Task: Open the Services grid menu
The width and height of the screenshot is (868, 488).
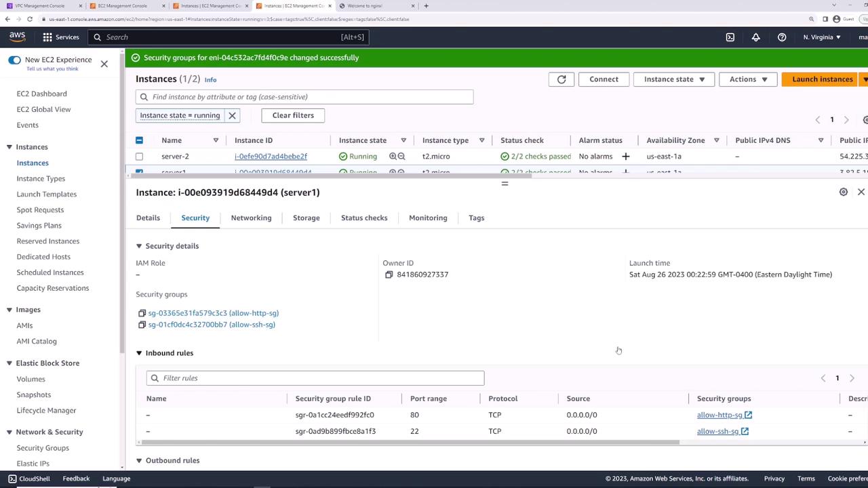Action: pyautogui.click(x=61, y=37)
